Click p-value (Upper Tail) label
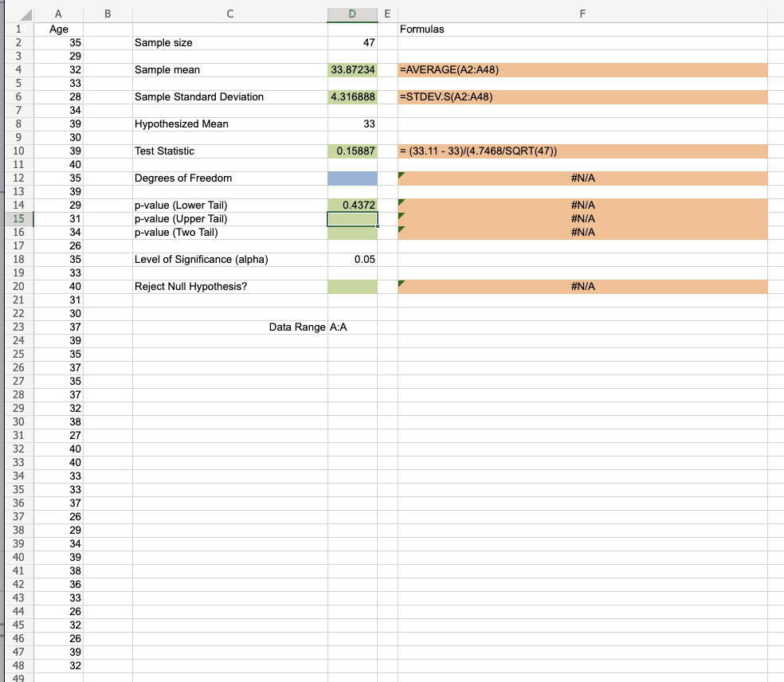 coord(230,218)
